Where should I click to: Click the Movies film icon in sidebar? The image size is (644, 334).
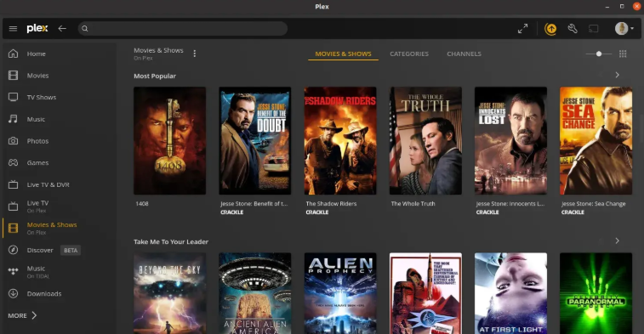[x=13, y=76]
